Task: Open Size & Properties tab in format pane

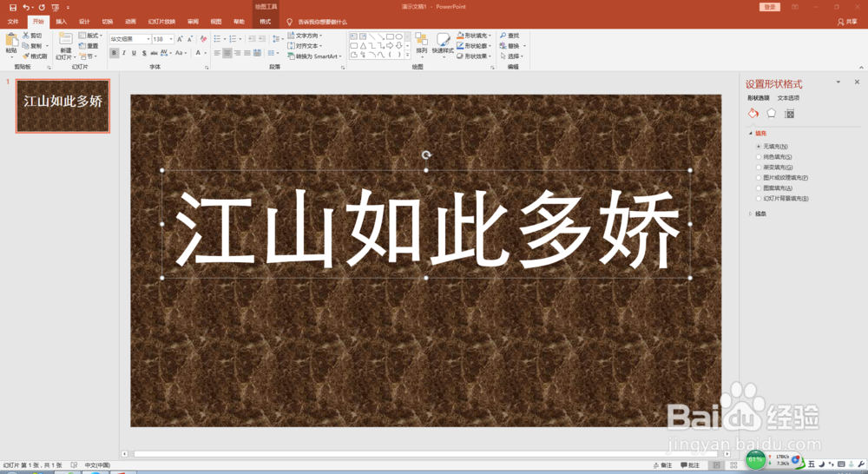Action: (x=789, y=114)
